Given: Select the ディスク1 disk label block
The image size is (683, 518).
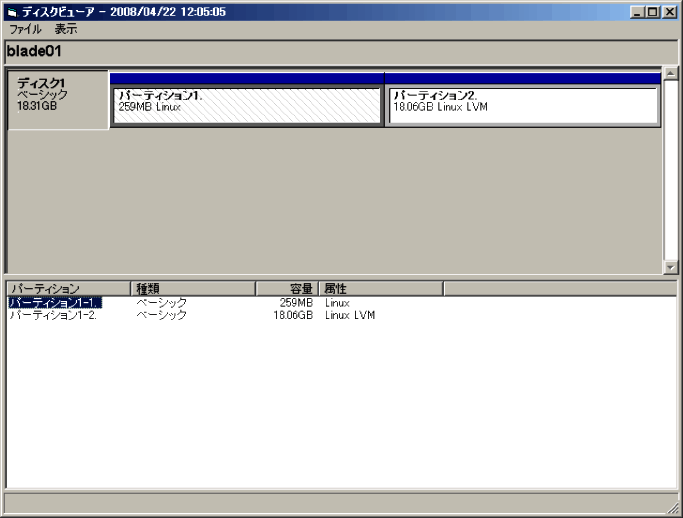Looking at the screenshot, I should coord(58,100).
